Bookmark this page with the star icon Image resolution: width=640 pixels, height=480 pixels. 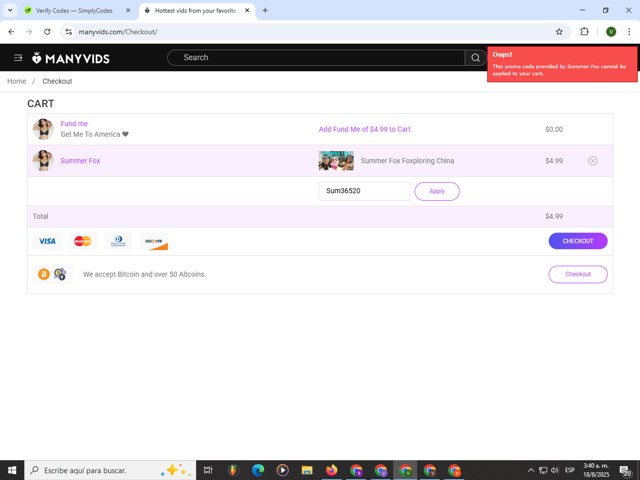coord(559,32)
